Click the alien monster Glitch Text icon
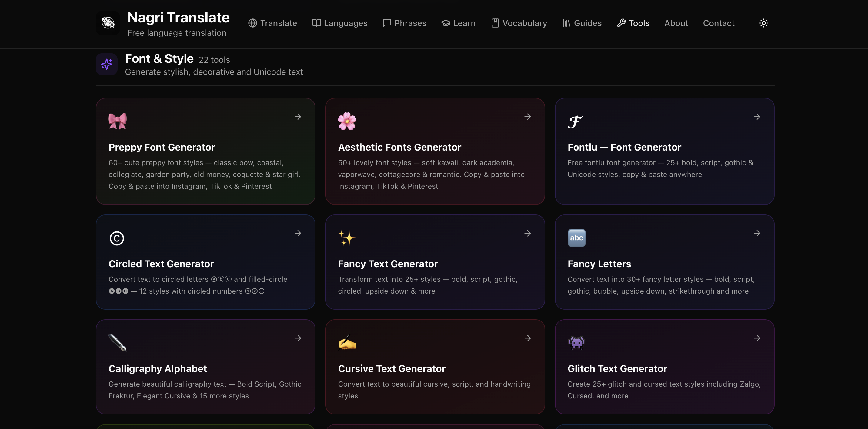Screen dimensions: 868x429 click(x=576, y=342)
